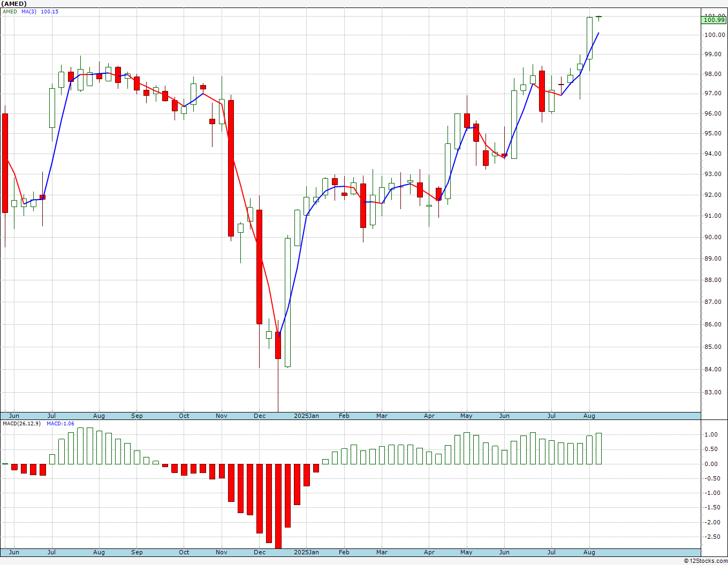Click Oct on the price chart date axis

click(x=184, y=416)
